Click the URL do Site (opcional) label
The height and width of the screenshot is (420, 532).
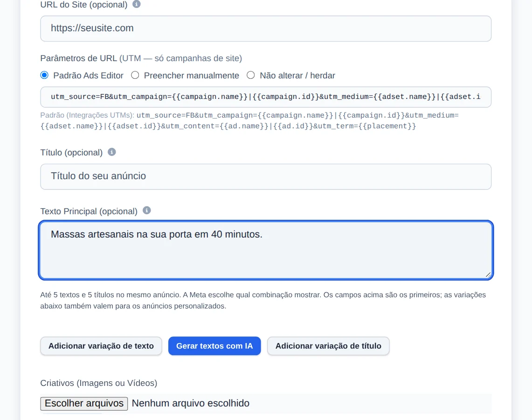coord(84,5)
